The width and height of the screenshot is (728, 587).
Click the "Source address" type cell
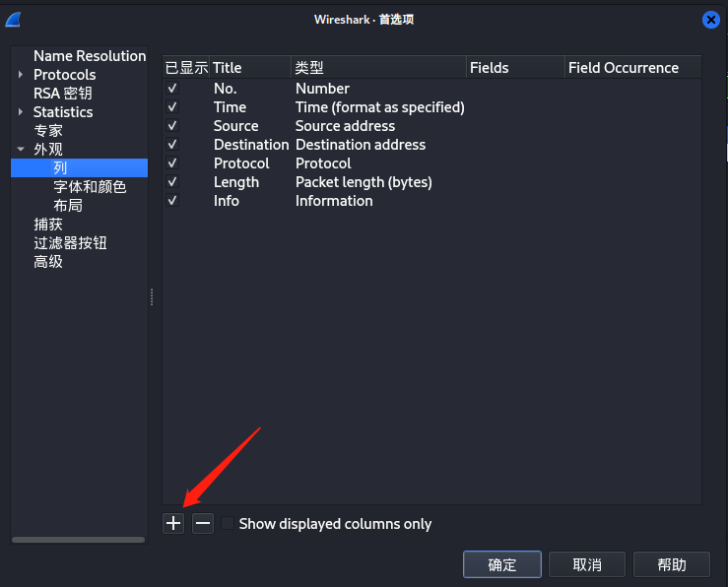click(346, 126)
